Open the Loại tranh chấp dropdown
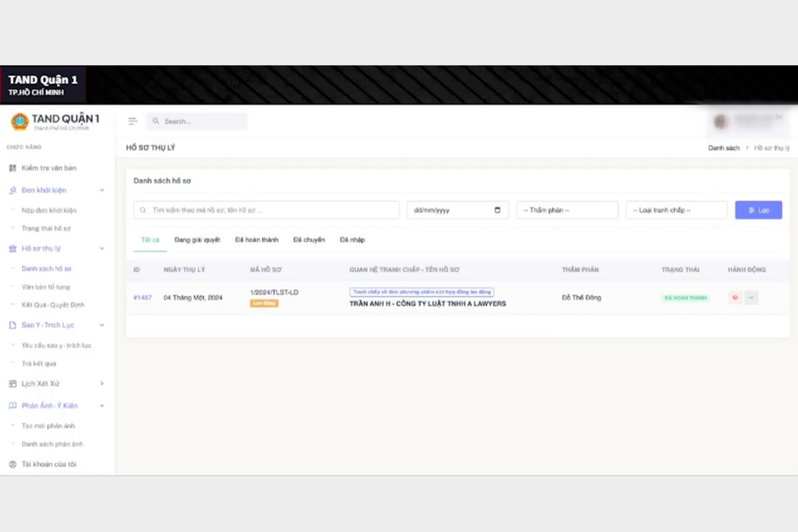 point(676,210)
